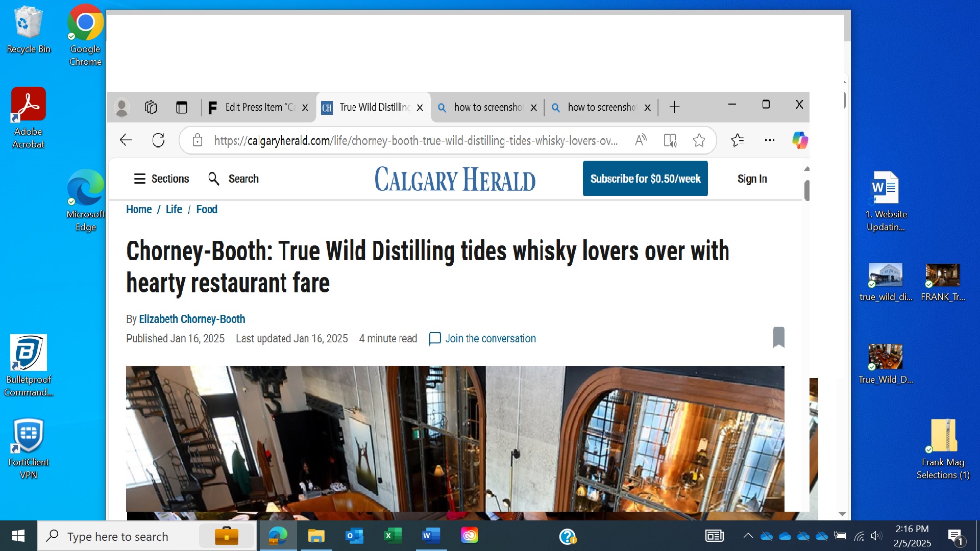Open the Edge profile avatar

coord(121,108)
